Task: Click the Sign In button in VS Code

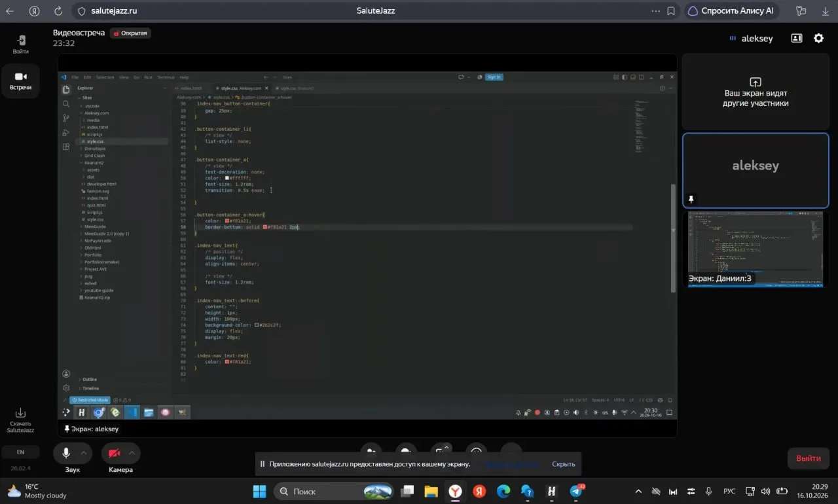Action: click(x=494, y=77)
